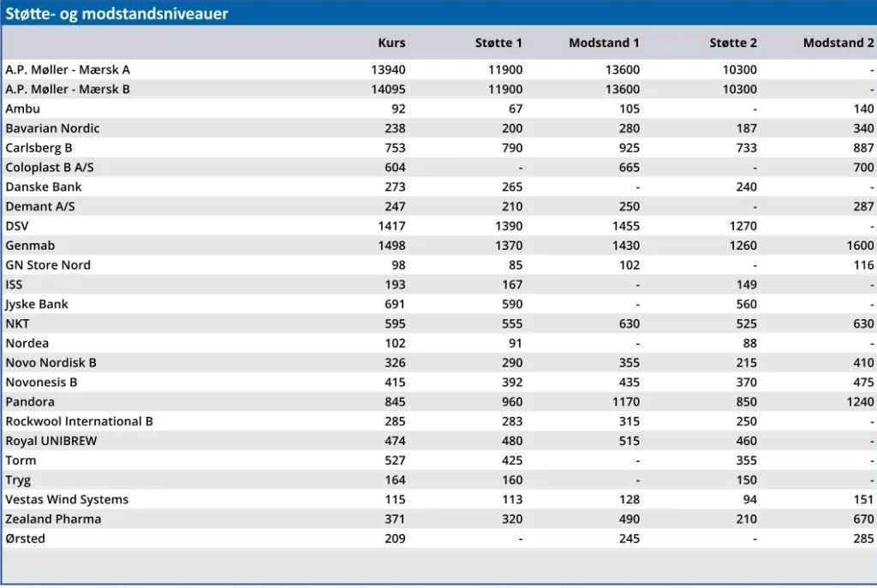
Task: Select the Bavarian Nordic row name
Action: (52, 128)
